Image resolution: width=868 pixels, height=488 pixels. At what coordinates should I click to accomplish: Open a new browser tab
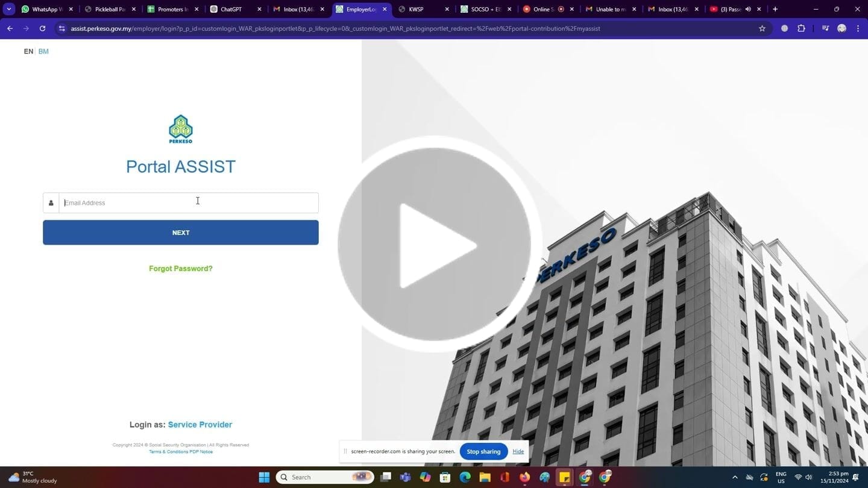(775, 9)
